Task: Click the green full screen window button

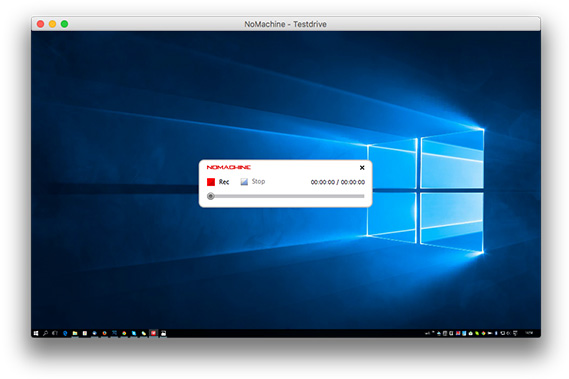Action: pyautogui.click(x=65, y=24)
